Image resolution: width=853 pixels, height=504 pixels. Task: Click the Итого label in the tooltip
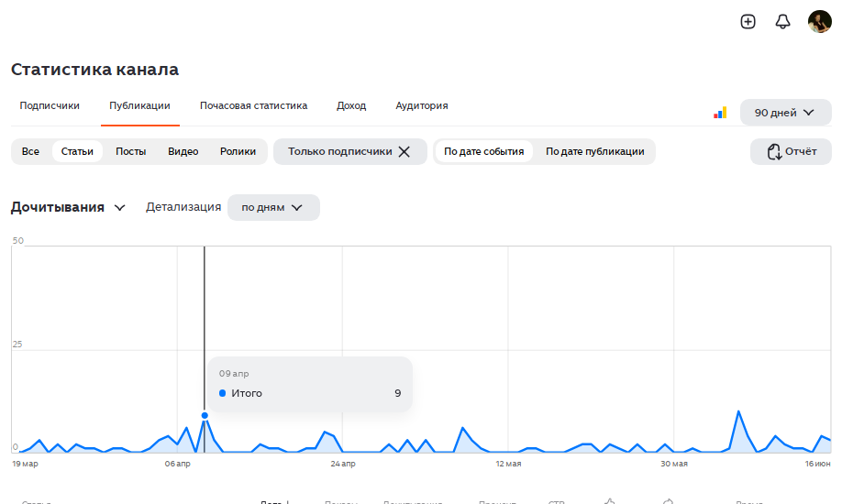(247, 393)
